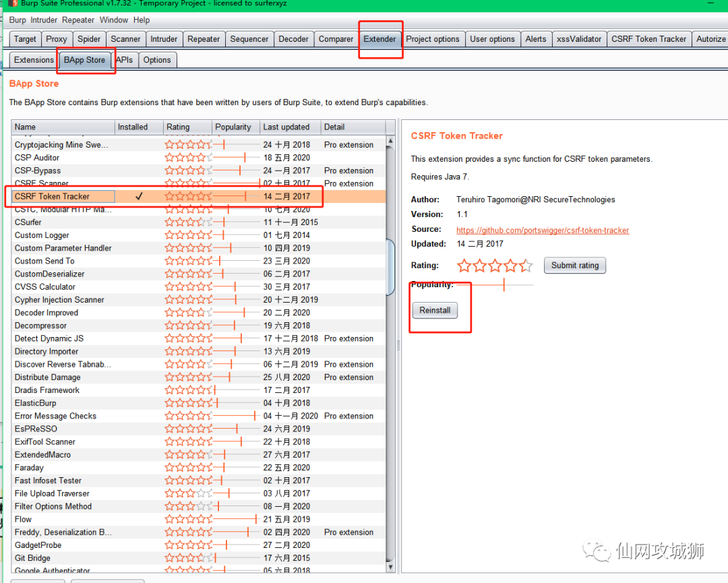Open the Repeater menu in the menu bar
Image resolution: width=728 pixels, height=583 pixels.
(78, 20)
